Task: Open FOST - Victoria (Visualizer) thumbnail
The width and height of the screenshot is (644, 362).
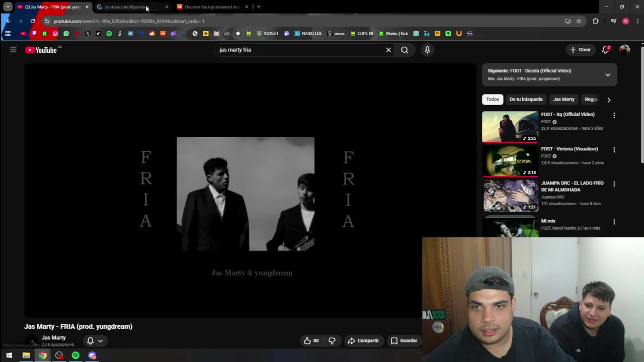Action: 510,161
